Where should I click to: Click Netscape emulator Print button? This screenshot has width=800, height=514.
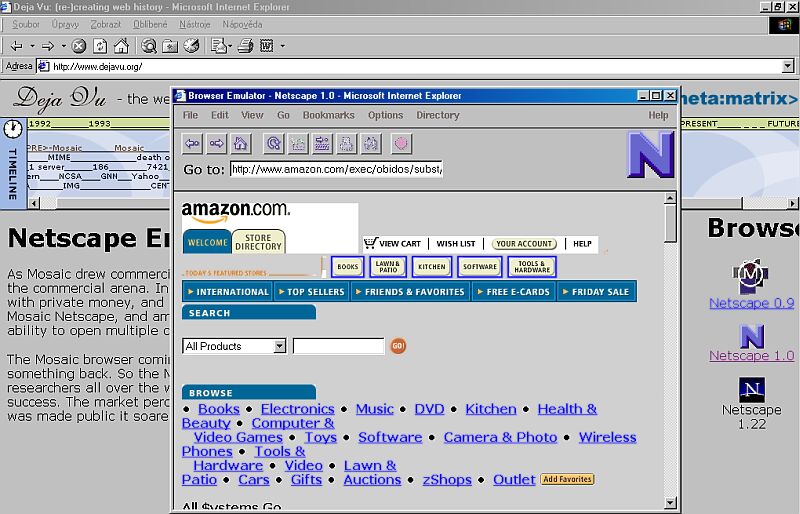(346, 143)
